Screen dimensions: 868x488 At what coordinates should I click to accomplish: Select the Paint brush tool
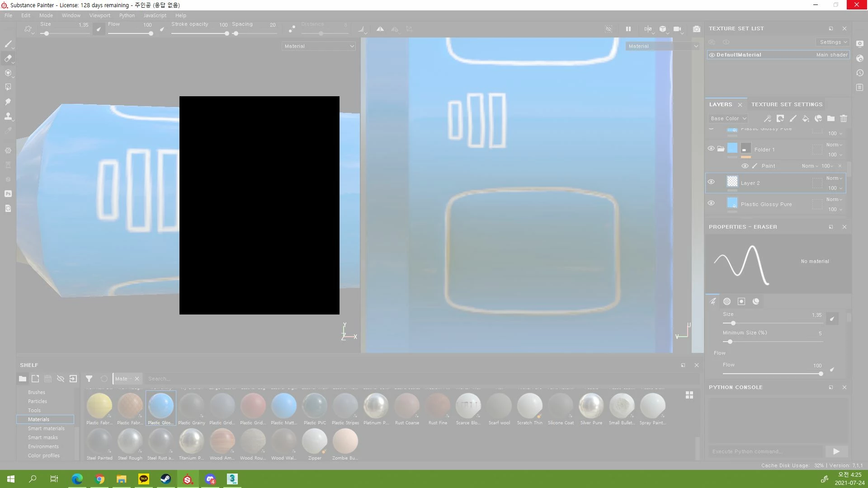[x=8, y=44]
